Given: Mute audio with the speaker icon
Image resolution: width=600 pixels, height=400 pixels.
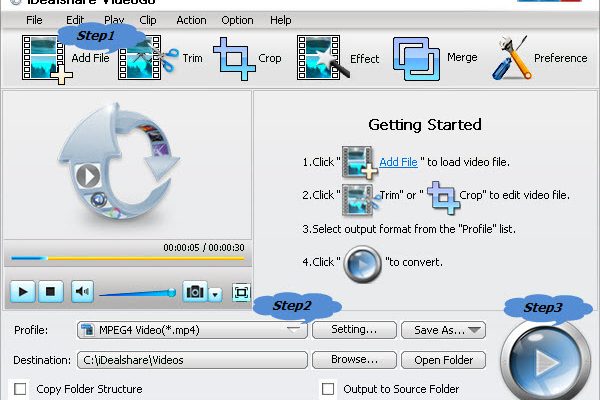Looking at the screenshot, I should (x=82, y=292).
